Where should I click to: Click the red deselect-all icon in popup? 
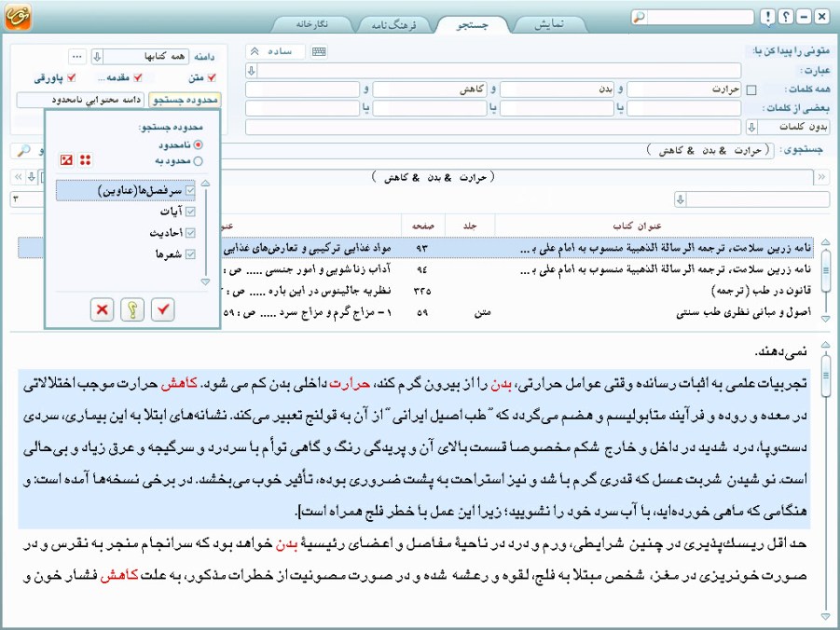(66, 159)
